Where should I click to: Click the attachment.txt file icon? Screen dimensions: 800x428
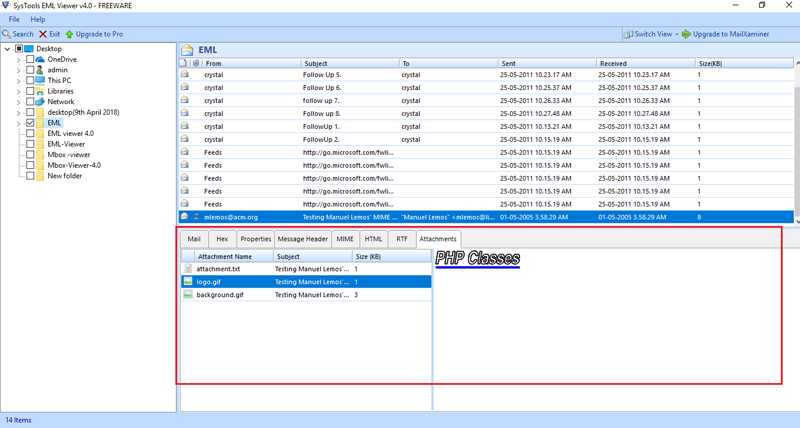pyautogui.click(x=188, y=269)
